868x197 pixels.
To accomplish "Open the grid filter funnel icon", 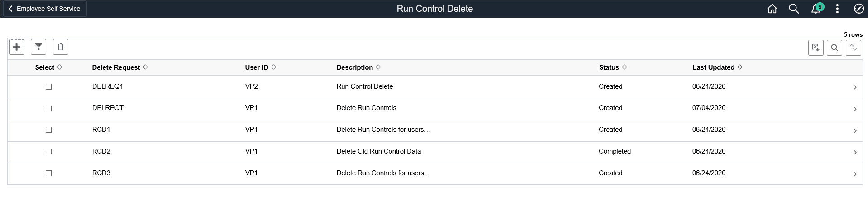I will 38,47.
